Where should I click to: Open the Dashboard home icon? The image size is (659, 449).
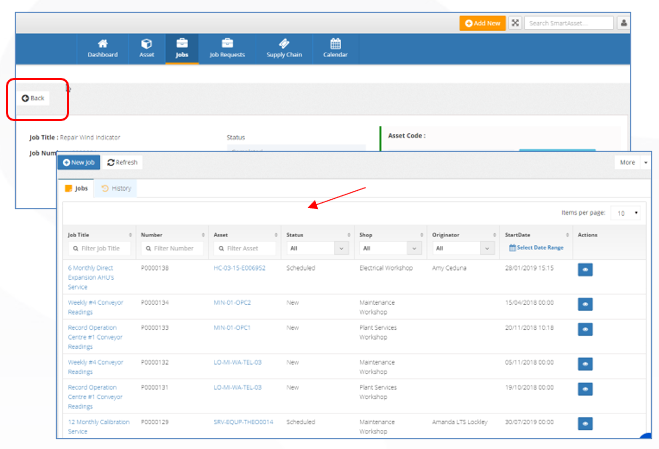[x=103, y=48]
